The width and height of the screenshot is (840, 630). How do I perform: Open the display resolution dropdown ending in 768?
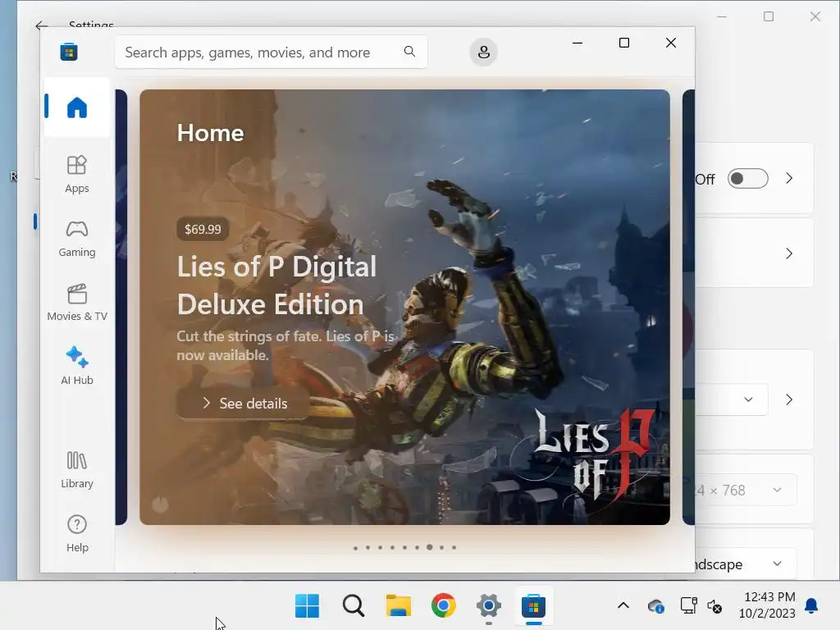pyautogui.click(x=746, y=491)
